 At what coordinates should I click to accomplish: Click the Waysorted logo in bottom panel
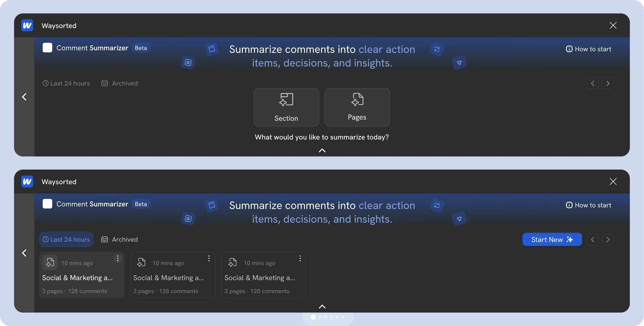click(x=27, y=182)
